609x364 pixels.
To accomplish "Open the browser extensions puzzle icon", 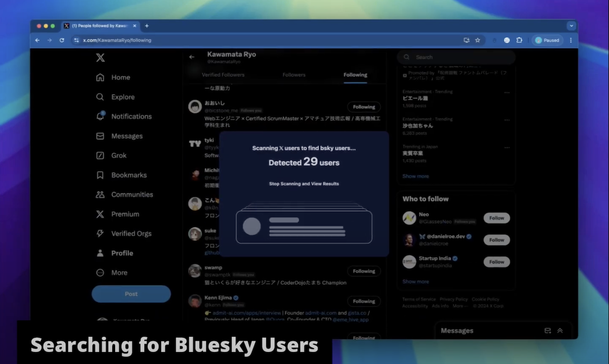I will 519,40.
